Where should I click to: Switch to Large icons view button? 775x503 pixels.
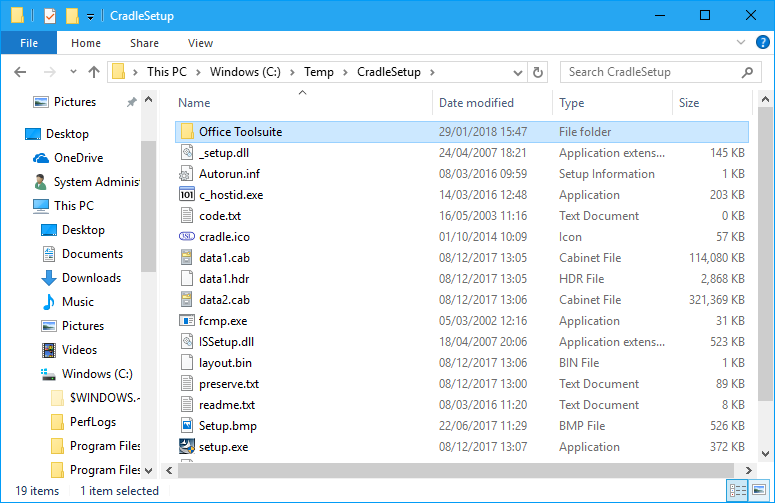click(x=759, y=490)
